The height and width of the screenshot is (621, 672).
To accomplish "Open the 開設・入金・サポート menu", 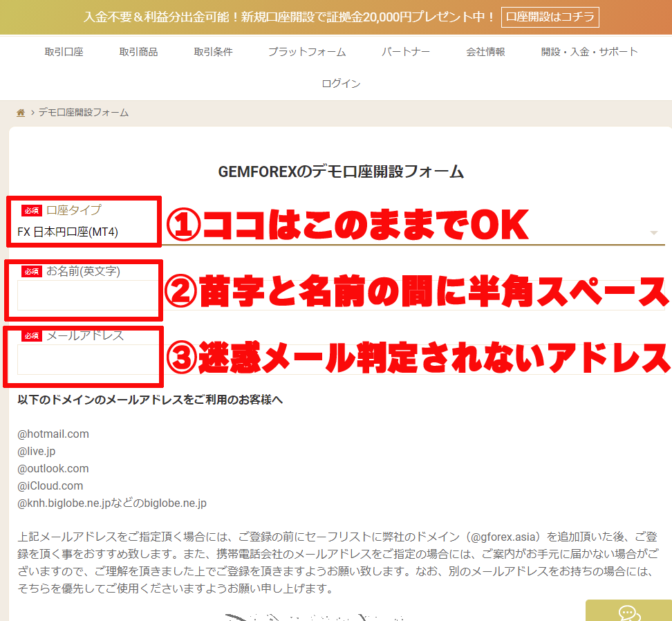I will (589, 52).
